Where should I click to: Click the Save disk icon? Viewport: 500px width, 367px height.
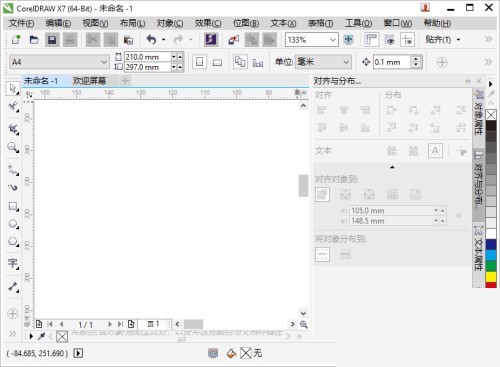point(52,40)
